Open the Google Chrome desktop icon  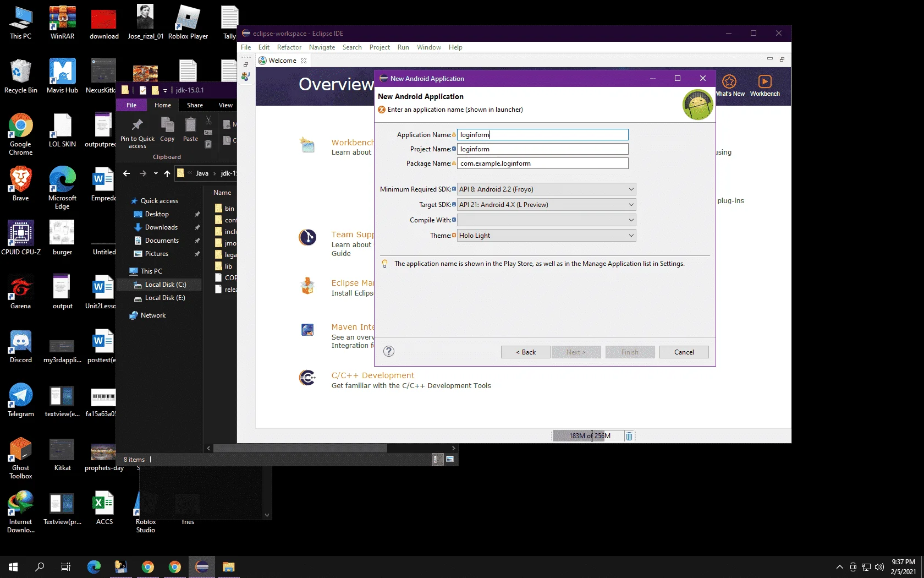click(20, 126)
